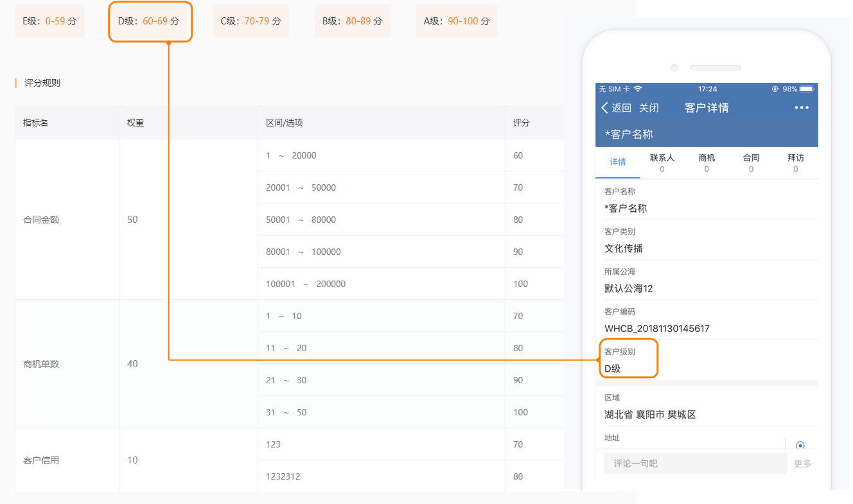Click the range 21 ~ 30 cell
853x504 pixels.
382,380
